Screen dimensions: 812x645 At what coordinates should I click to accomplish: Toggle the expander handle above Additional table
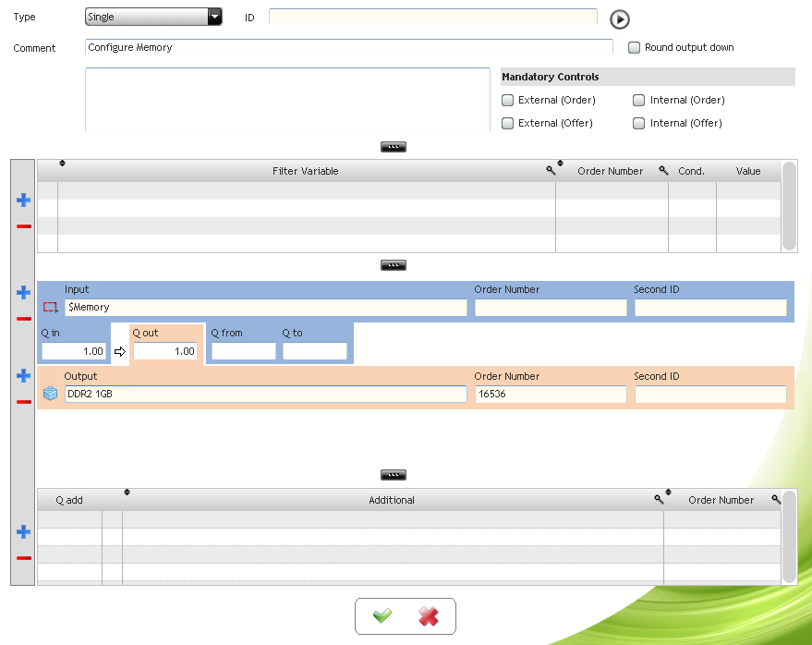(x=393, y=475)
